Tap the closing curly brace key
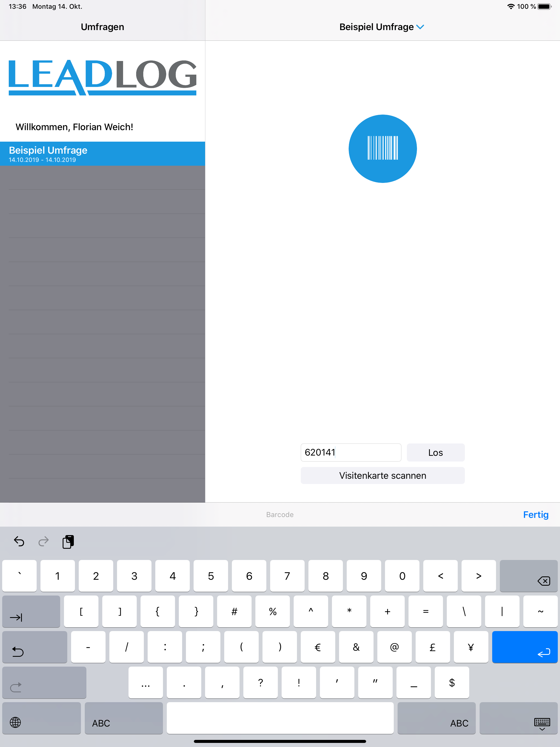560x747 pixels. [196, 611]
